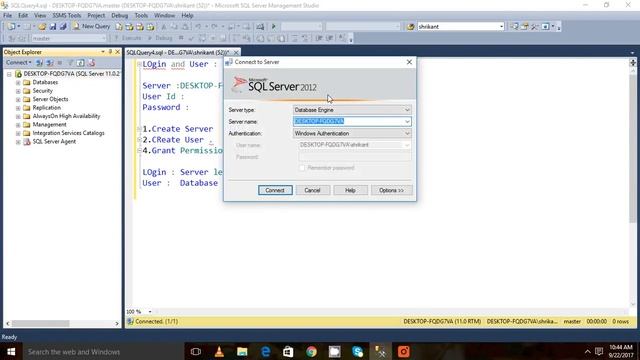This screenshot has height=360, width=640.
Task: Click the round icon left of shrikant box
Action: tap(411, 27)
